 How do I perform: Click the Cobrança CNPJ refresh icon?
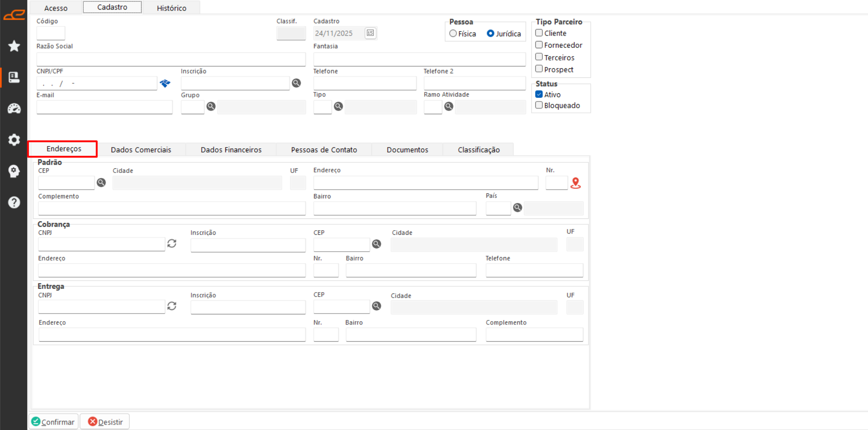coord(172,244)
